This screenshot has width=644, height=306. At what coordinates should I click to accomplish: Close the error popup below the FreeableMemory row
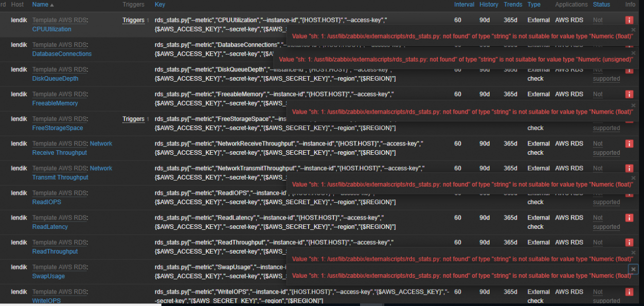[633, 105]
